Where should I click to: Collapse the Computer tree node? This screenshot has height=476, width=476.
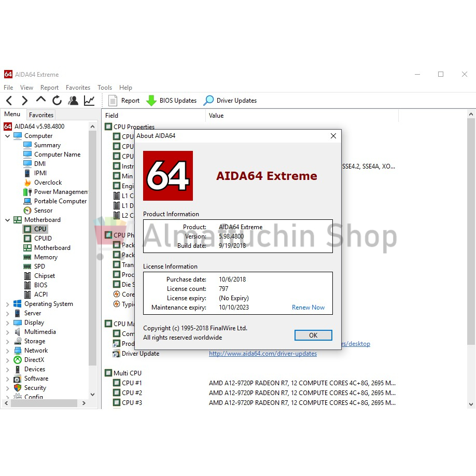pos(8,136)
